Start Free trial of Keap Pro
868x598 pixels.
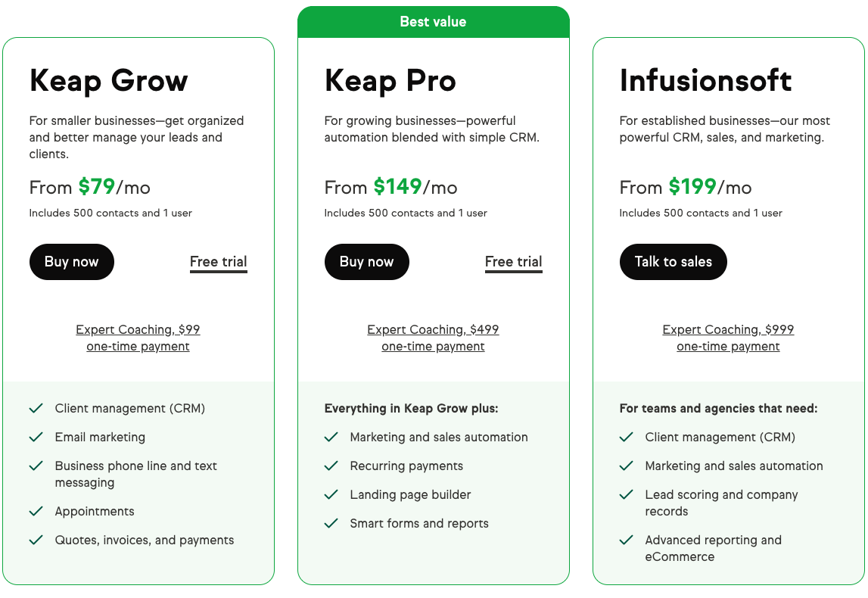tap(513, 262)
